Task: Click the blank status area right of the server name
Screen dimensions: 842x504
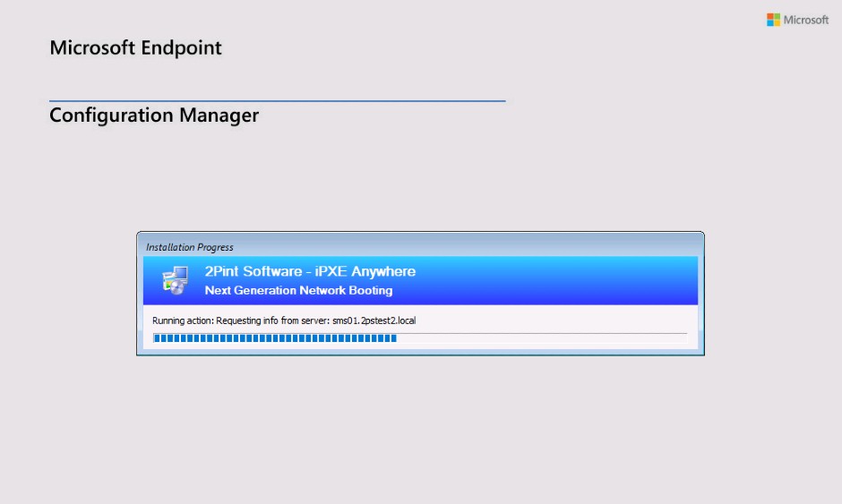Action: point(555,320)
